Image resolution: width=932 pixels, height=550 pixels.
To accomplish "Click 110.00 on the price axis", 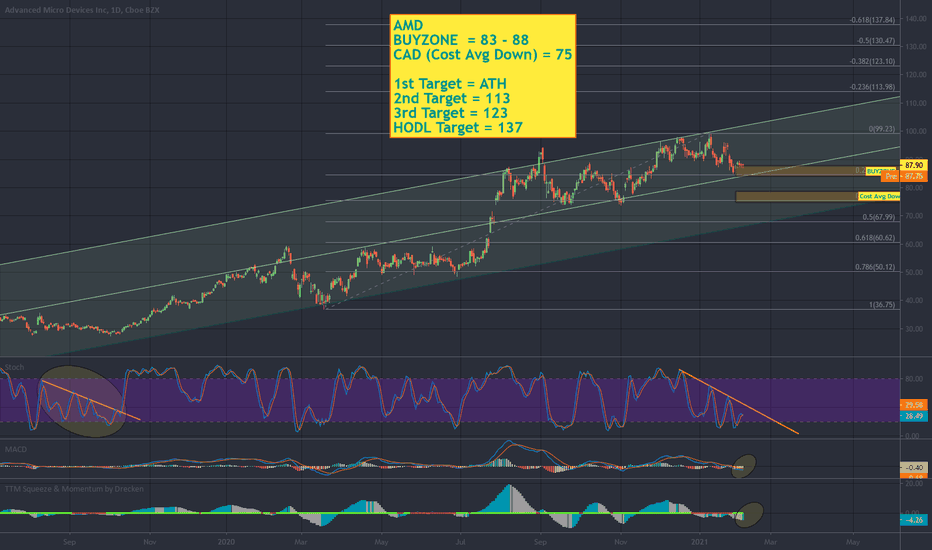I will click(x=915, y=103).
